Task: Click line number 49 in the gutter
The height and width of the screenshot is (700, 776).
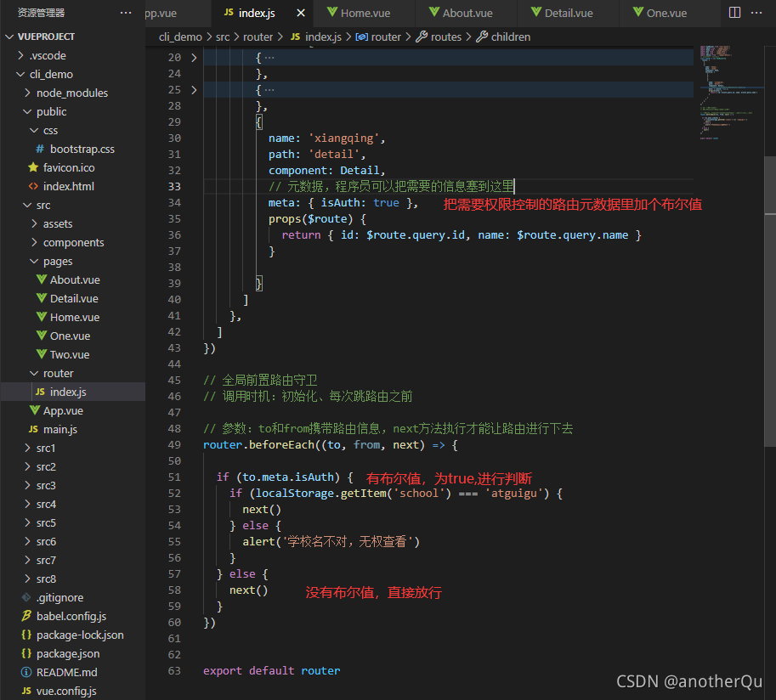Action: (174, 445)
